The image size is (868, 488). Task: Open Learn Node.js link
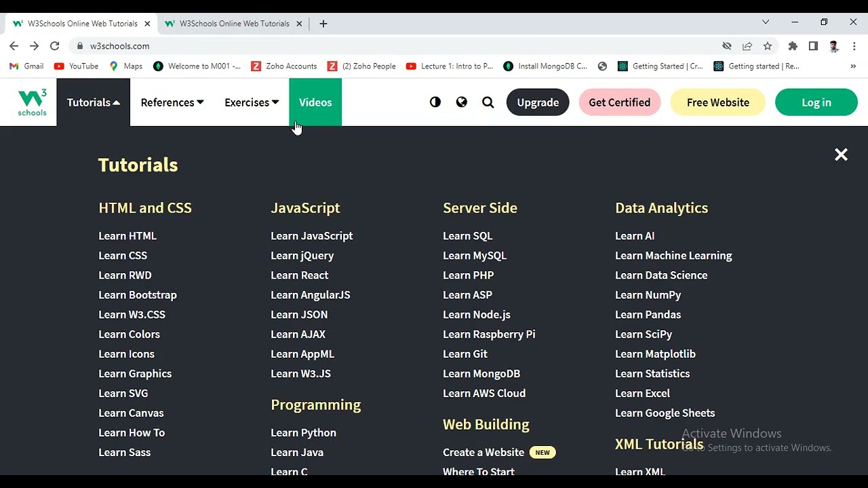pos(477,314)
